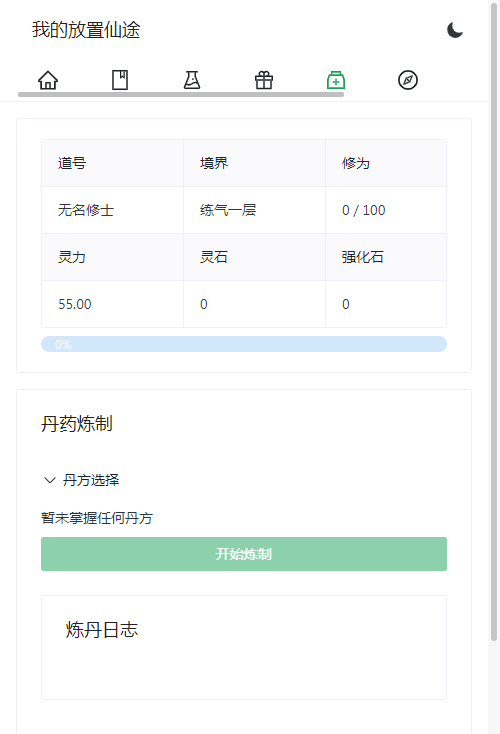500x734 pixels.
Task: Click the 0 / 100 cultivation value
Action: click(364, 210)
